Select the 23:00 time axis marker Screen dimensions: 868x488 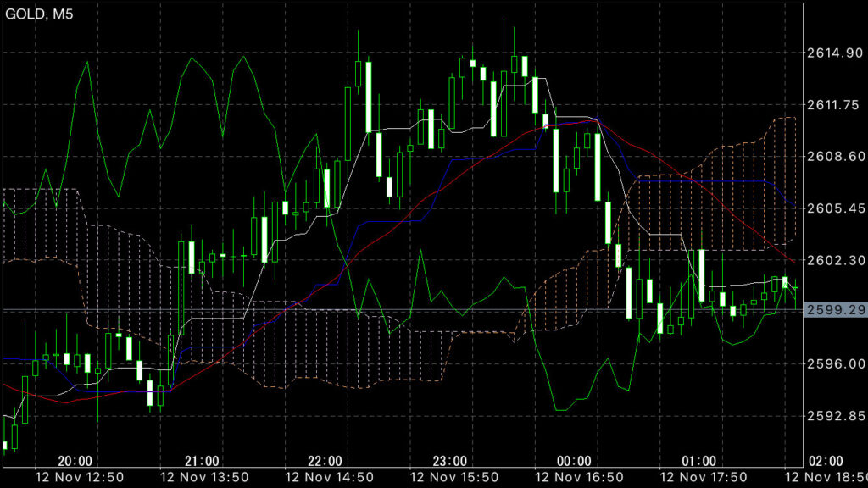450,461
